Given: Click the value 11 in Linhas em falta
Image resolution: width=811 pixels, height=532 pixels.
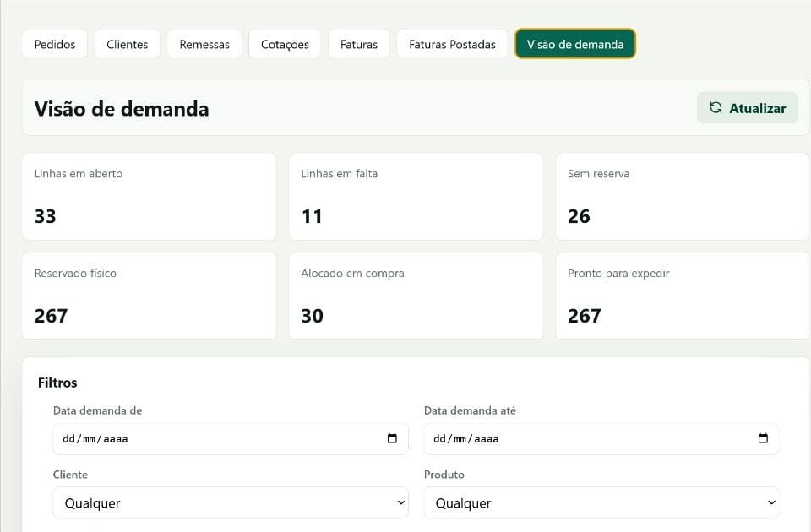Looking at the screenshot, I should pos(312,216).
